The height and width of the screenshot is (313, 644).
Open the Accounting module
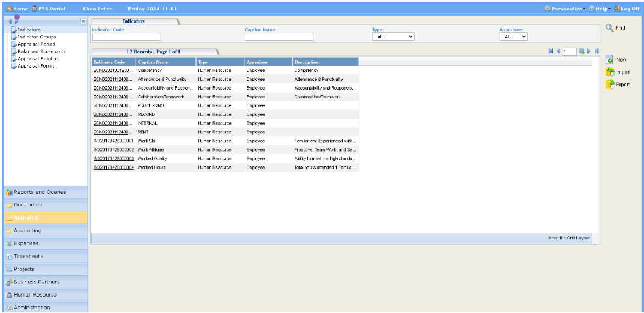coord(46,231)
